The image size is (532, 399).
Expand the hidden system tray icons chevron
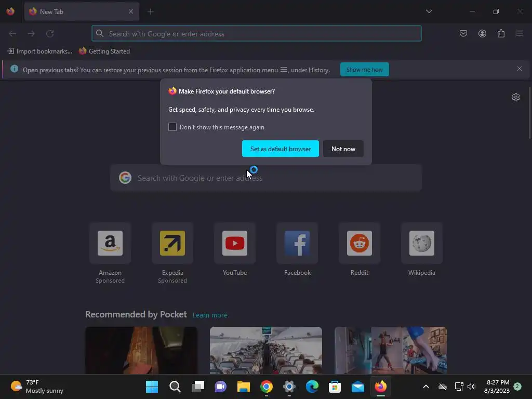click(426, 387)
